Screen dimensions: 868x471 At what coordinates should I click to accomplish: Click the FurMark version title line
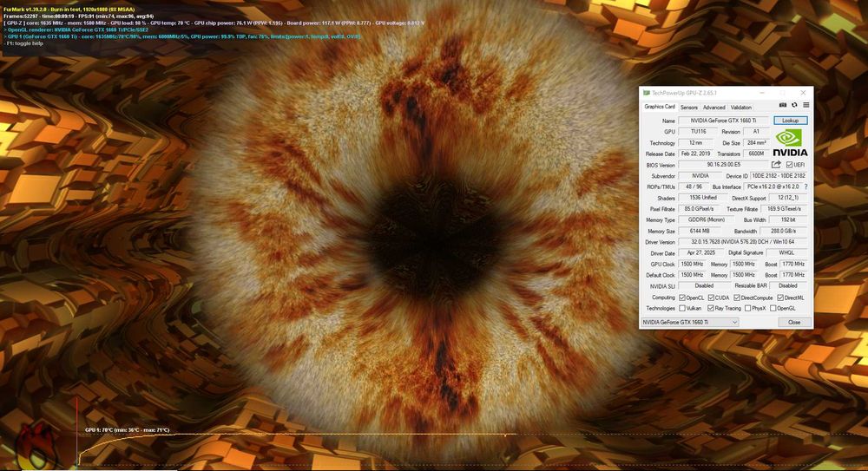point(69,10)
